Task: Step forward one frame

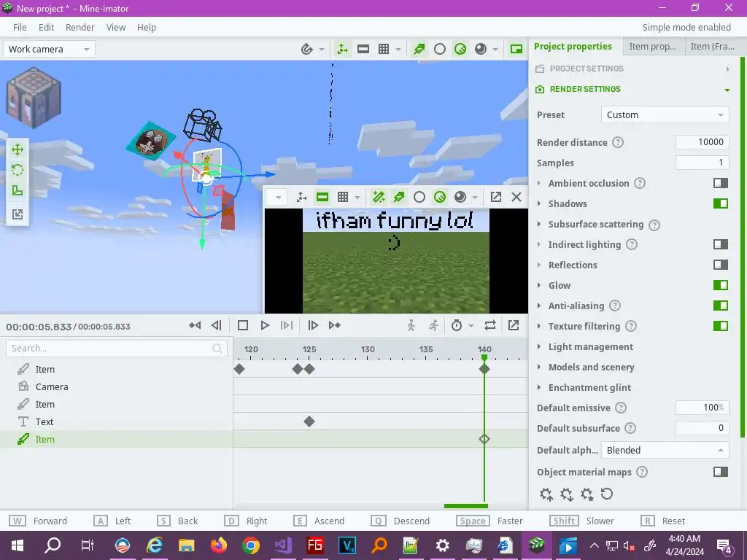Action: [x=313, y=325]
